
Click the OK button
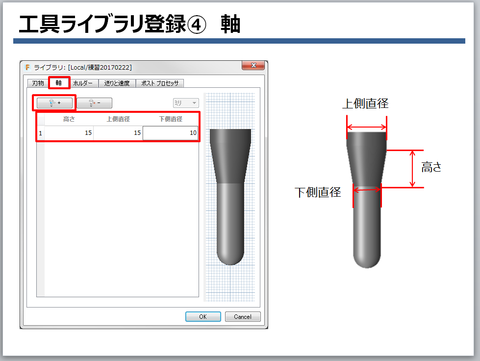pyautogui.click(x=203, y=317)
